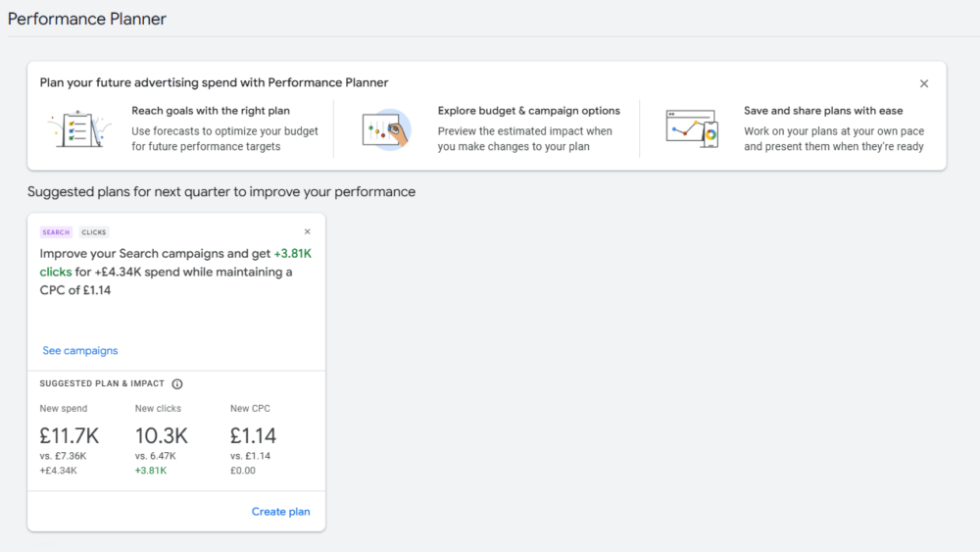The width and height of the screenshot is (980, 552).
Task: Click the green +3.81K clicks text in description
Action: click(292, 254)
